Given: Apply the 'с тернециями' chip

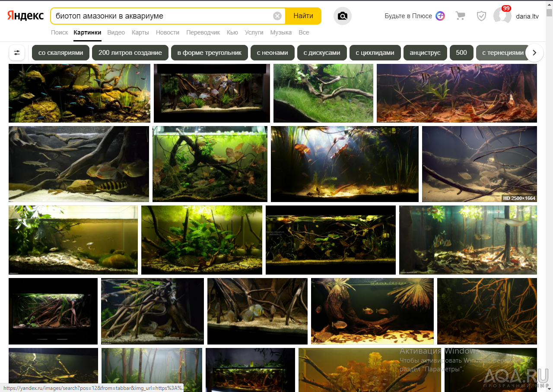Looking at the screenshot, I should tap(503, 53).
